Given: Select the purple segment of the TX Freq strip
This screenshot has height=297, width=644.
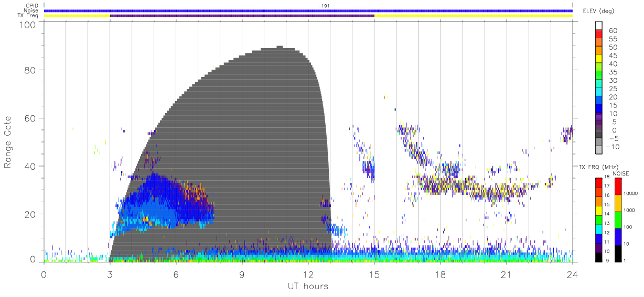Looking at the screenshot, I should tap(242, 16).
